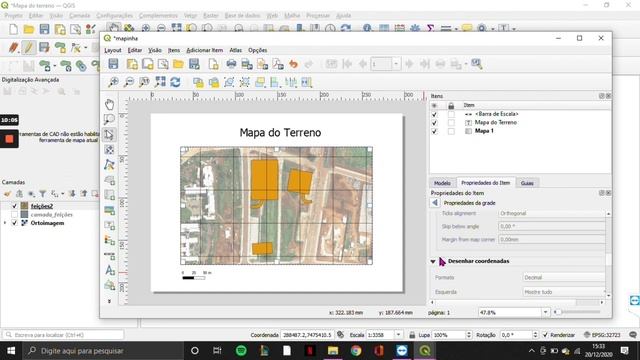Image resolution: width=640 pixels, height=360 pixels.
Task: Open the Adicionar Item menu
Action: click(x=204, y=50)
